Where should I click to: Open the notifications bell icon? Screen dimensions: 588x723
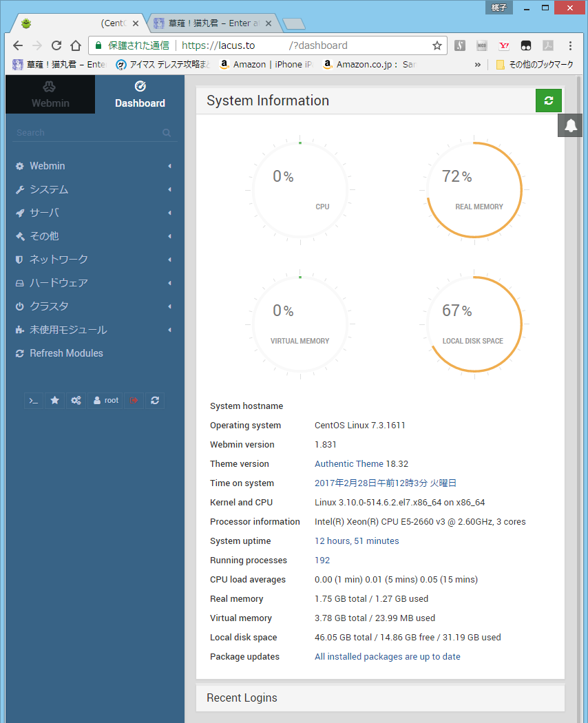click(x=570, y=125)
